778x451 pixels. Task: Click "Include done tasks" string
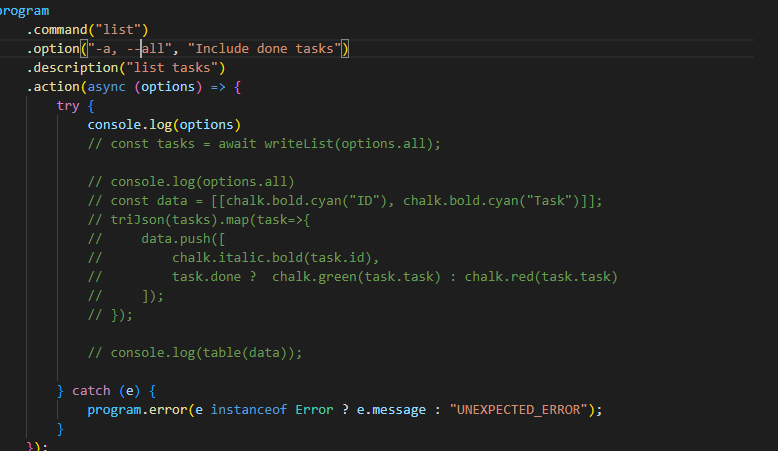[264, 49]
